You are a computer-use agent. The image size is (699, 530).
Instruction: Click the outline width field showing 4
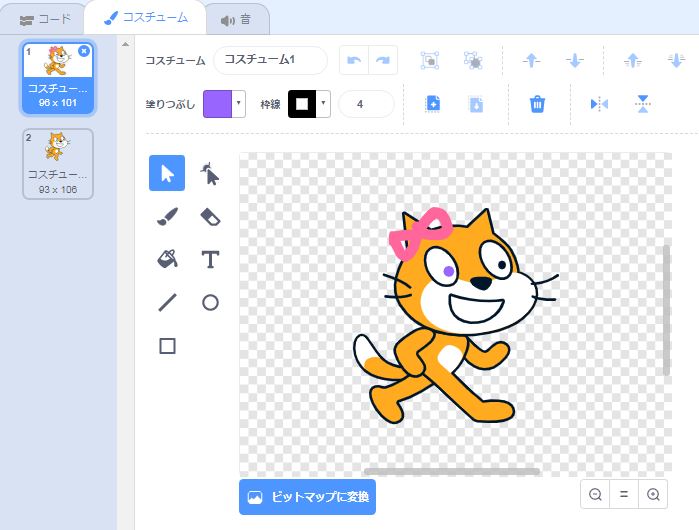click(366, 104)
